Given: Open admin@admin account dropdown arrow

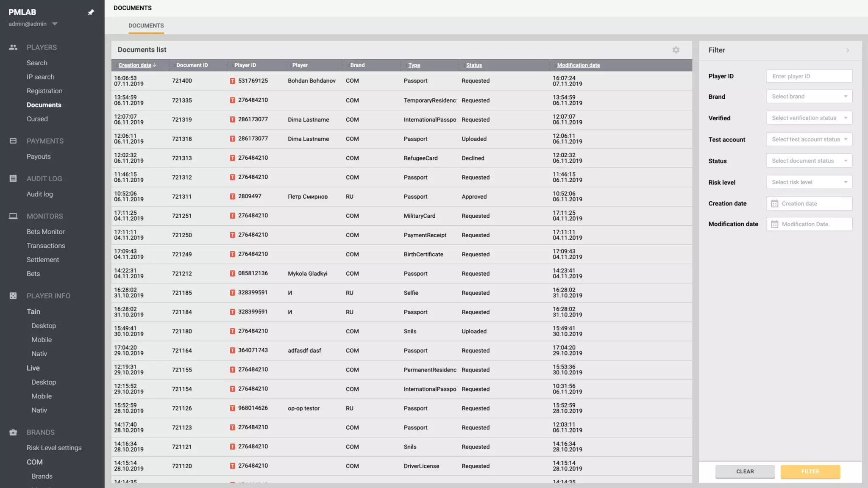Looking at the screenshot, I should [x=55, y=24].
